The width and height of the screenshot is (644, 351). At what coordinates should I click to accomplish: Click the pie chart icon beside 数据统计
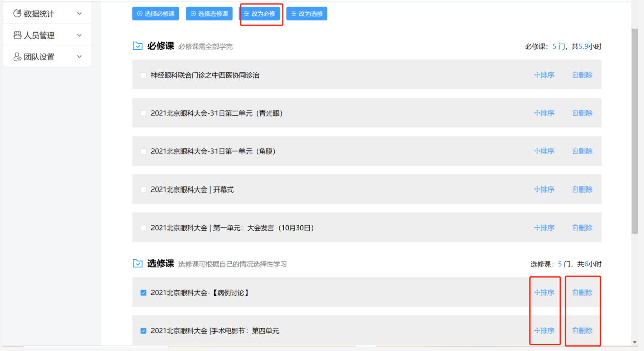pyautogui.click(x=17, y=14)
